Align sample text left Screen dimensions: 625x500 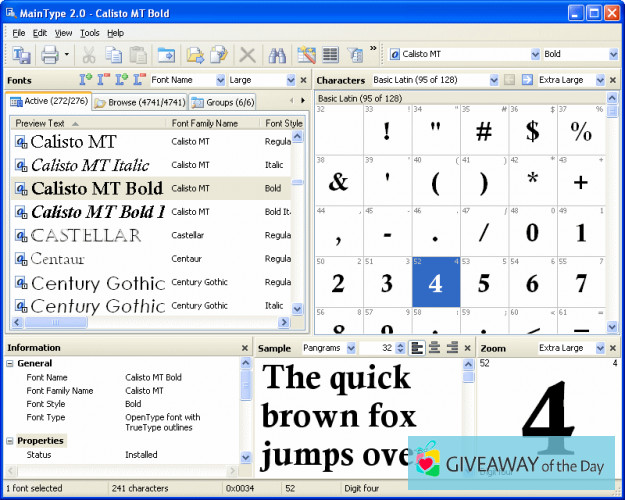[x=416, y=348]
